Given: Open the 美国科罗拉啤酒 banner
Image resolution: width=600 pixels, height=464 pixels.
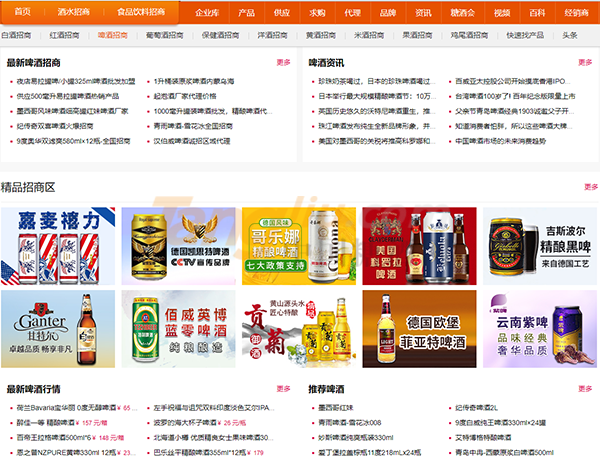Looking at the screenshot, I should (419, 246).
